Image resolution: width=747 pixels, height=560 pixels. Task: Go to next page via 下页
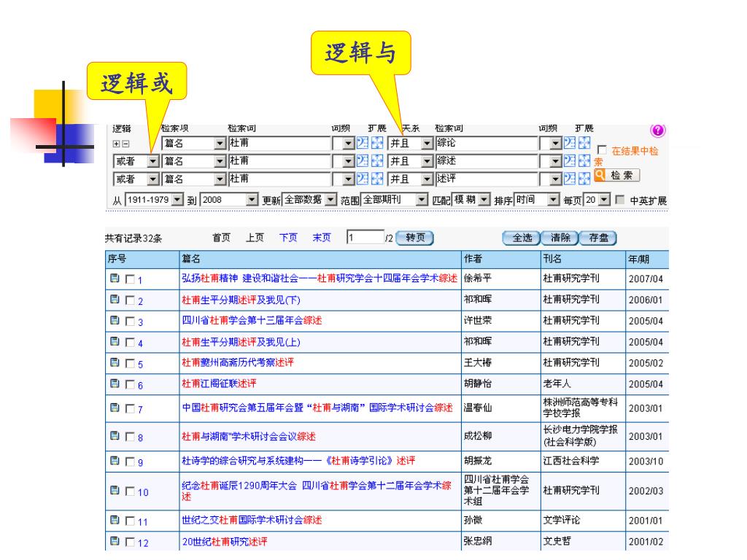(x=288, y=238)
